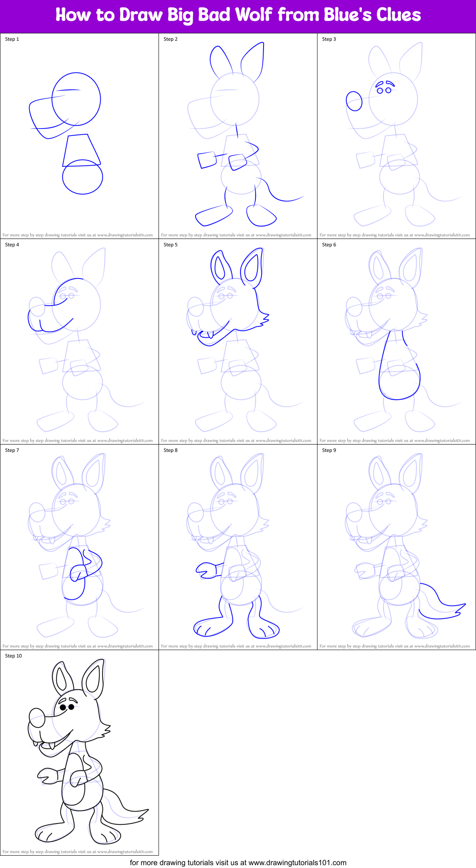
Task: Click the 'Step 5' label
Action: pyautogui.click(x=170, y=245)
